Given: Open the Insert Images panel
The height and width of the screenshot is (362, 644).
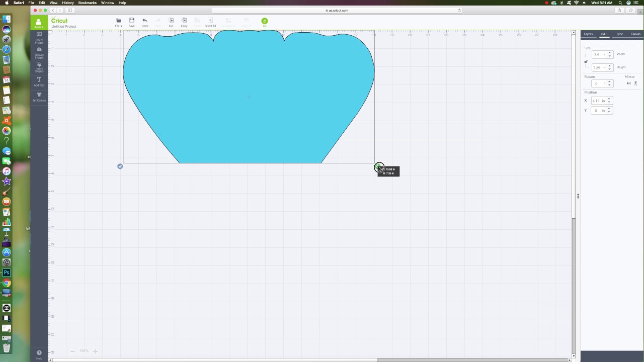Looking at the screenshot, I should [39, 38].
